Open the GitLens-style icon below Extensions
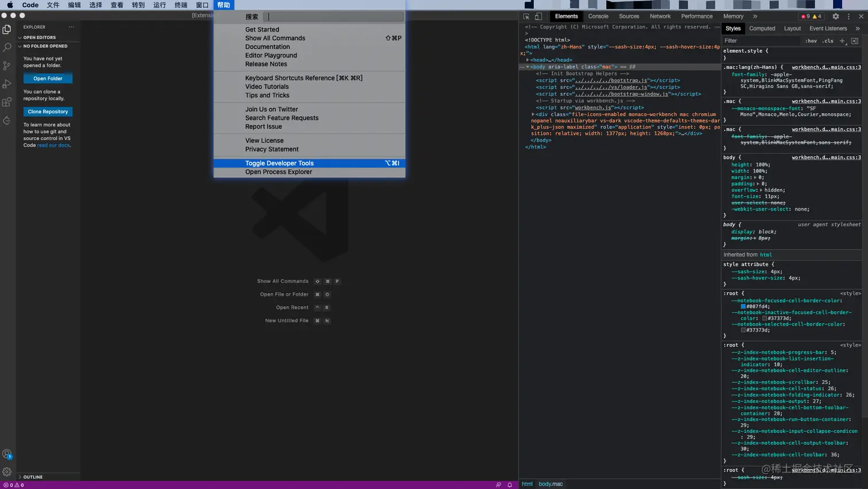The width and height of the screenshot is (868, 489). (7, 121)
